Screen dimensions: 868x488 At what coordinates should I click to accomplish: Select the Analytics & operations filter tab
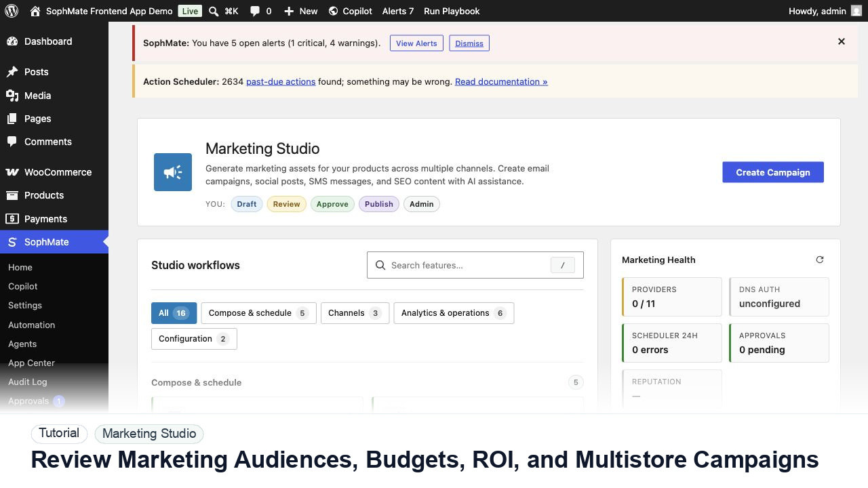[x=454, y=313]
